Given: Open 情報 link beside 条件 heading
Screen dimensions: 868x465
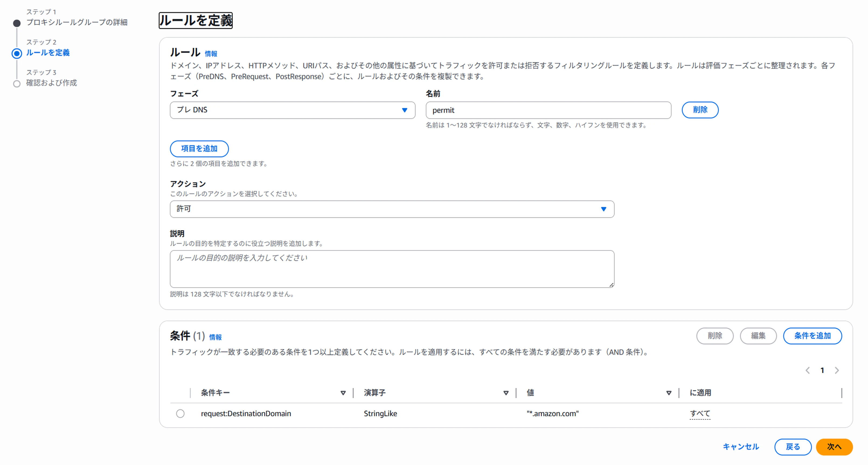Looking at the screenshot, I should pos(215,337).
